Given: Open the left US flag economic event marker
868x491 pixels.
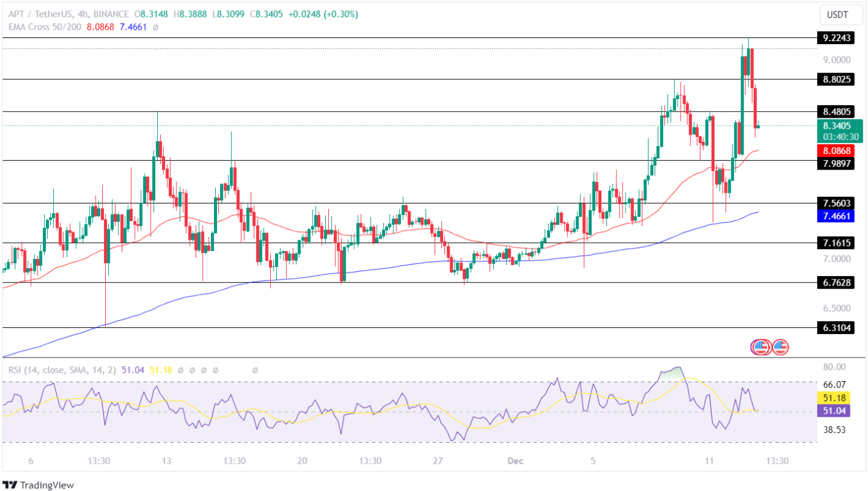Looking at the screenshot, I should point(760,347).
